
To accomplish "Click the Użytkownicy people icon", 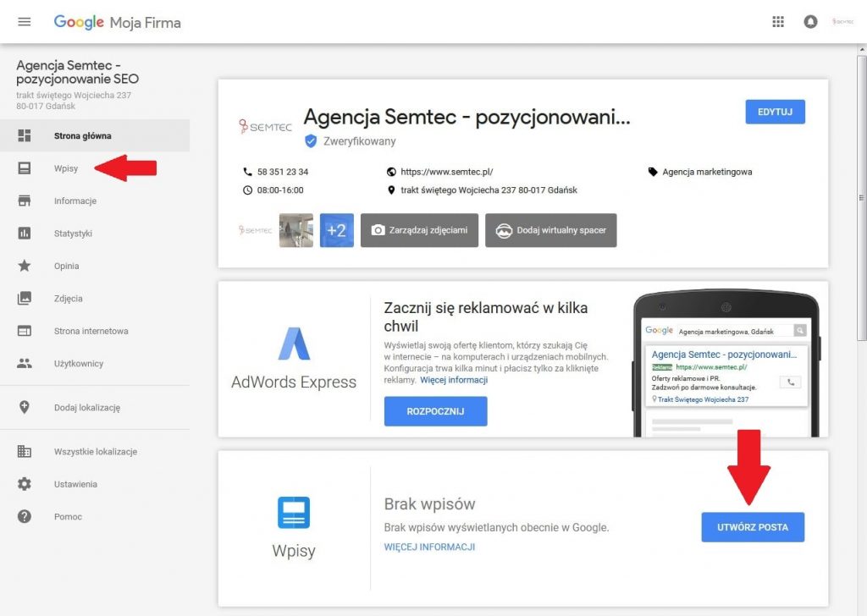I will [25, 363].
